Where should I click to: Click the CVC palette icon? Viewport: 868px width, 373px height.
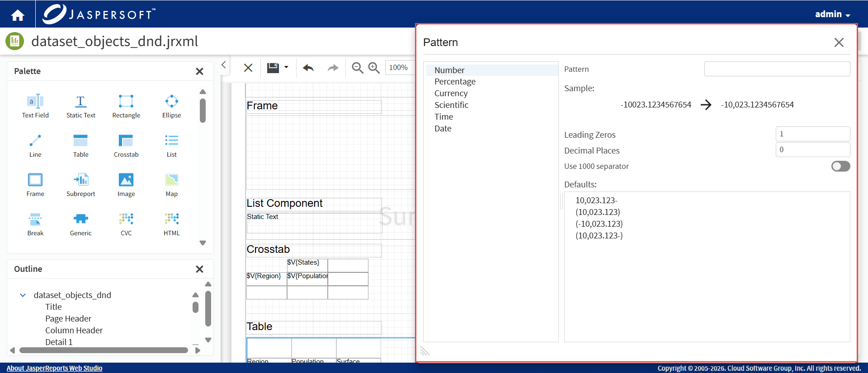pyautogui.click(x=126, y=219)
